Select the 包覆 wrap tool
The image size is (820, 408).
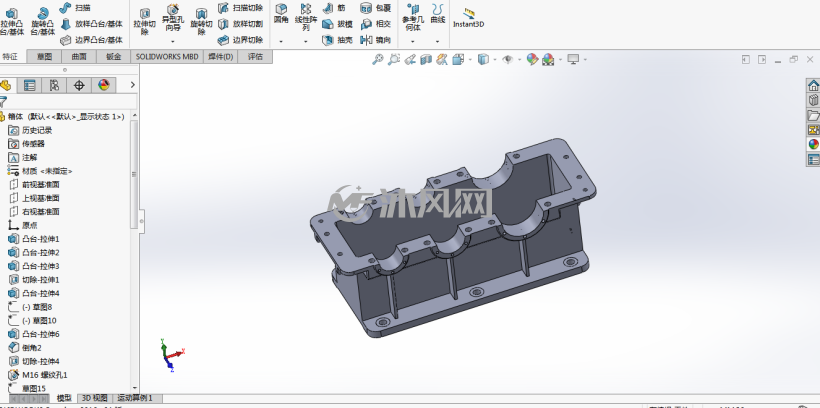point(375,8)
